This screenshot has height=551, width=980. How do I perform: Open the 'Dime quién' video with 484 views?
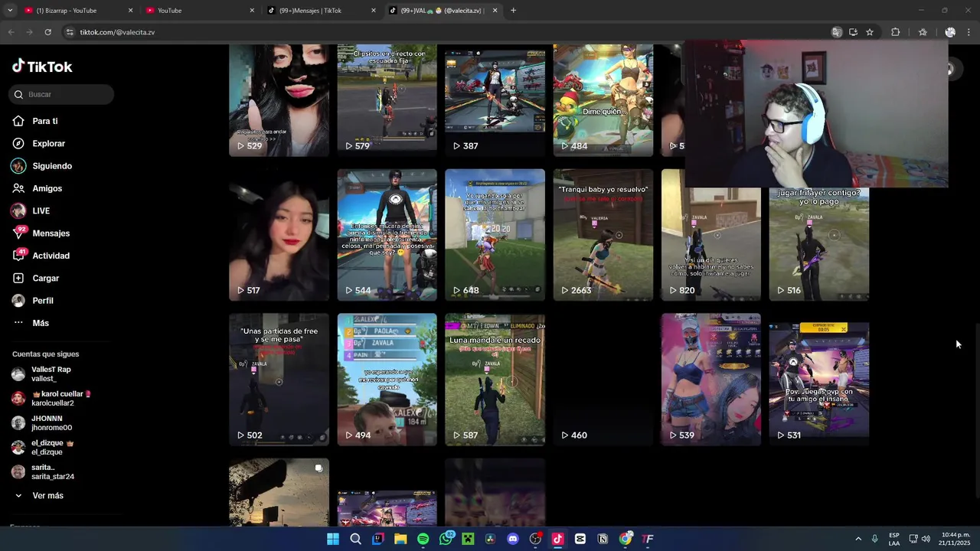[x=603, y=99]
